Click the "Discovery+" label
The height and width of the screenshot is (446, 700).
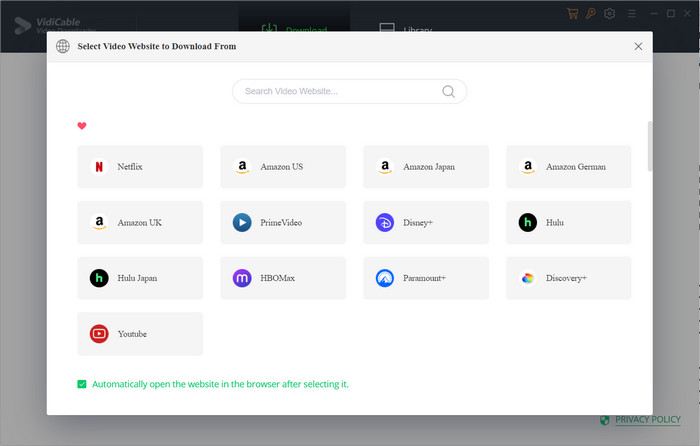[x=566, y=278]
